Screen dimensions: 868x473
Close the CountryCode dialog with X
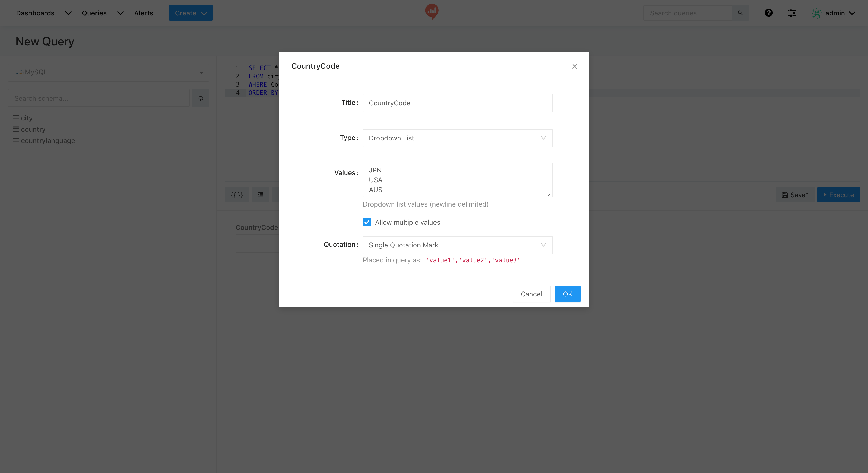575,66
